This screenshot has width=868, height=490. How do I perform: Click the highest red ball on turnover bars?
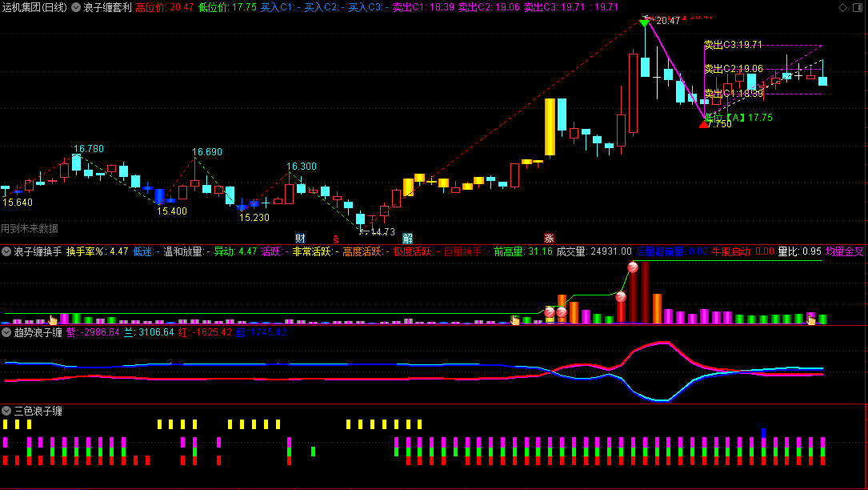633,267
